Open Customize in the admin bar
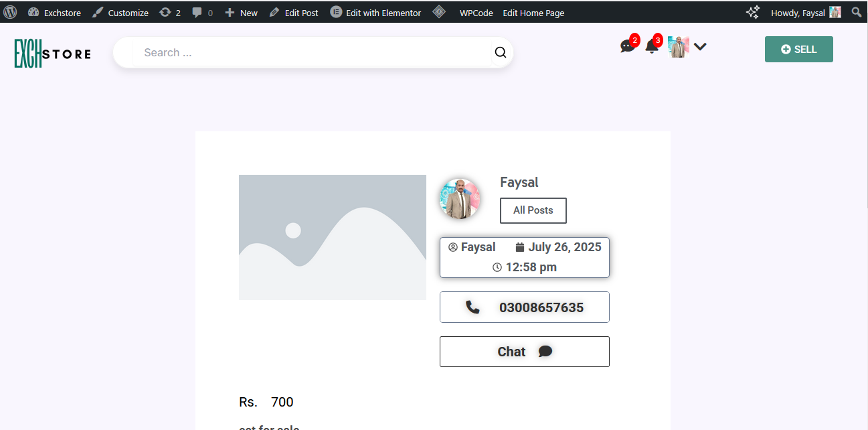Screen dimensions: 868x430 (x=120, y=13)
